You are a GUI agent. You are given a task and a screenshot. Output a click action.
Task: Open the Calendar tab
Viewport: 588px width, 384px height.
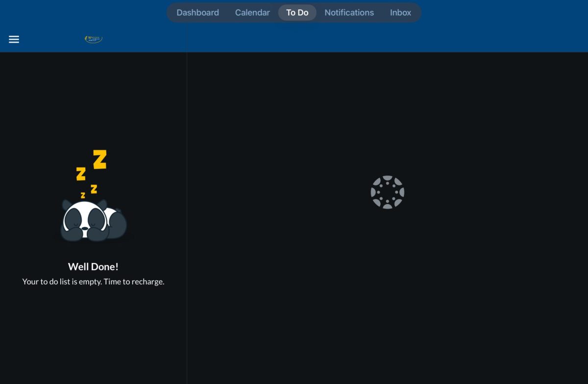pyautogui.click(x=252, y=13)
